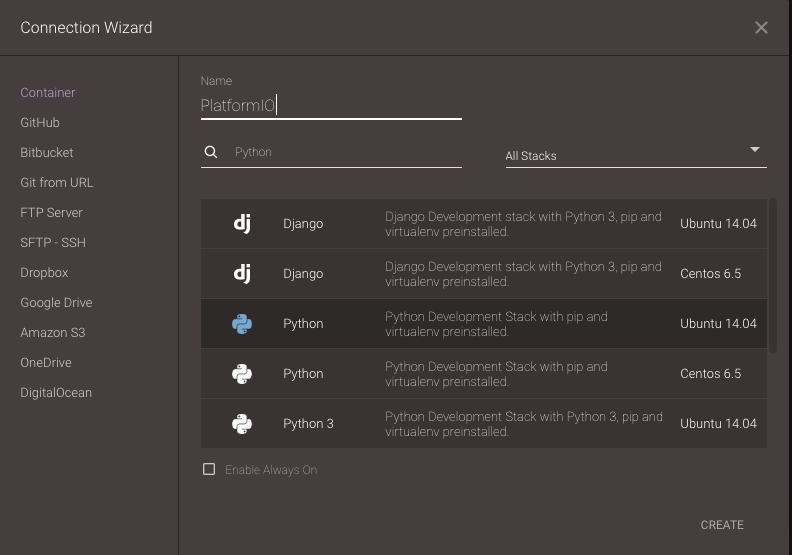Viewport: 792px width, 555px height.
Task: Click Ubuntu 14.04 in highlighted Python row
Action: pos(718,324)
